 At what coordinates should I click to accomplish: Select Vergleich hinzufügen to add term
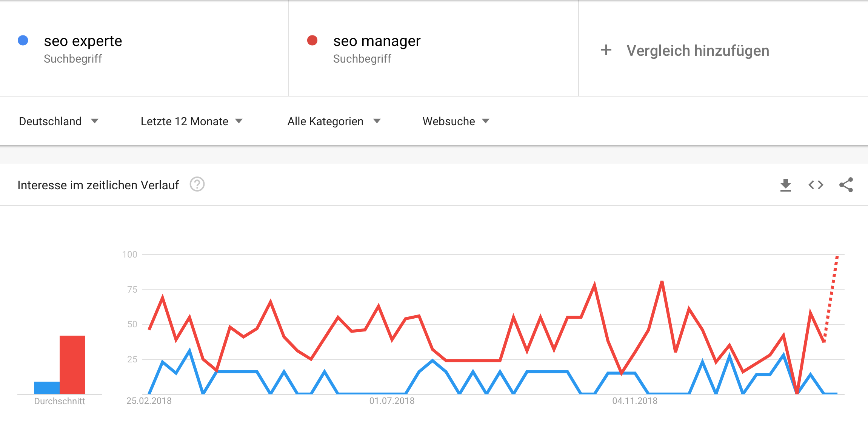tap(698, 51)
